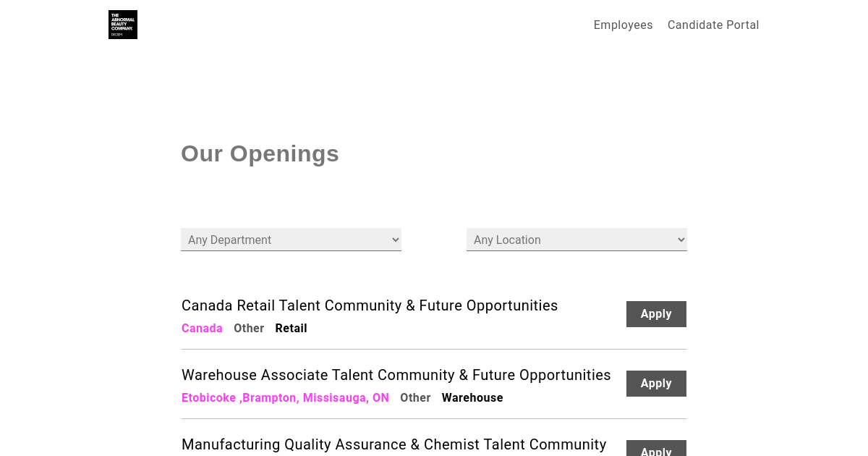Apply to the Manufacturing Quality Assurance opening
The width and height of the screenshot is (868, 456).
(x=656, y=449)
